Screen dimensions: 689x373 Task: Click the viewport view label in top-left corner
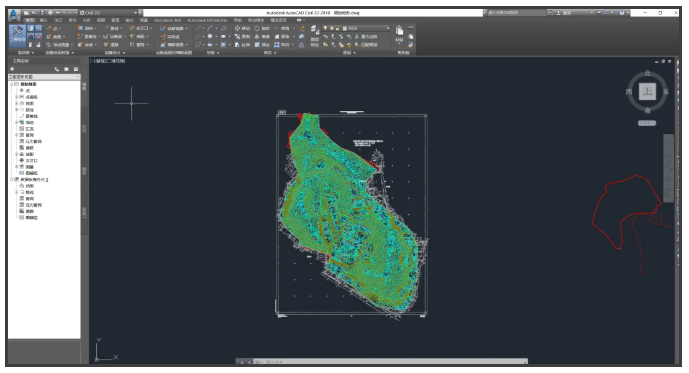tap(108, 61)
